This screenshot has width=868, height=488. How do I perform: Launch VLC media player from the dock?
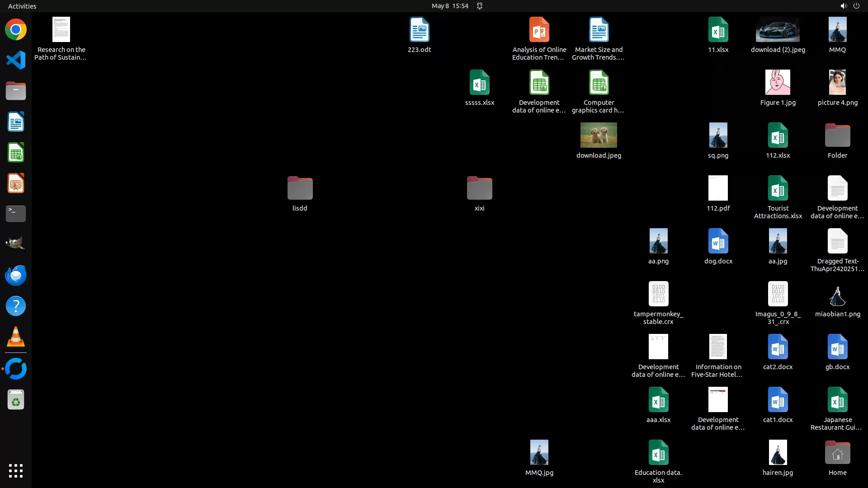(x=16, y=337)
